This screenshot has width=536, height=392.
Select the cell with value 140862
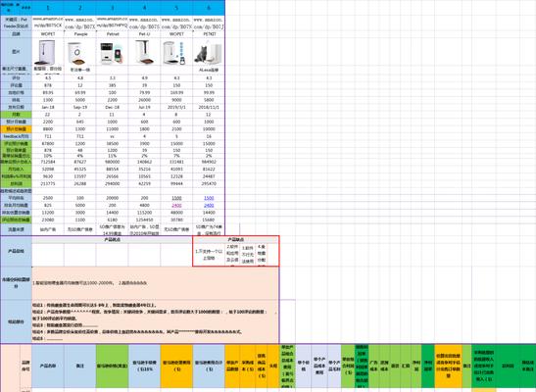pos(144,162)
